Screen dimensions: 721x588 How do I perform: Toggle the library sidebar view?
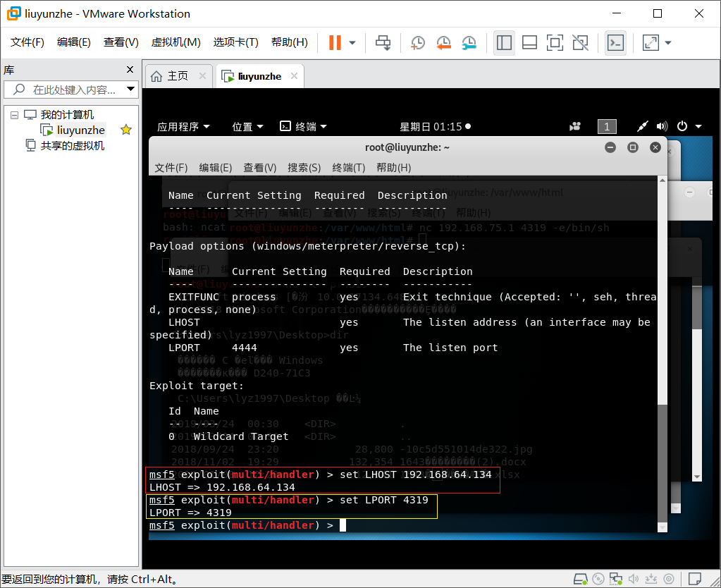point(504,43)
